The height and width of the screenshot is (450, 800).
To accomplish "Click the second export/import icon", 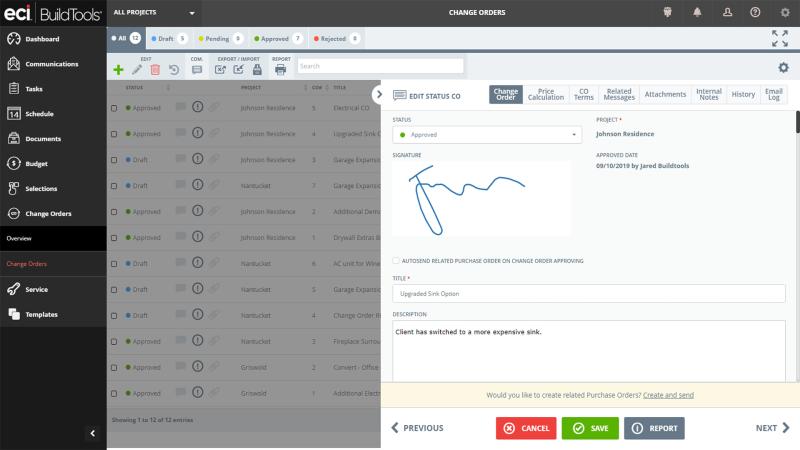I will click(x=239, y=70).
